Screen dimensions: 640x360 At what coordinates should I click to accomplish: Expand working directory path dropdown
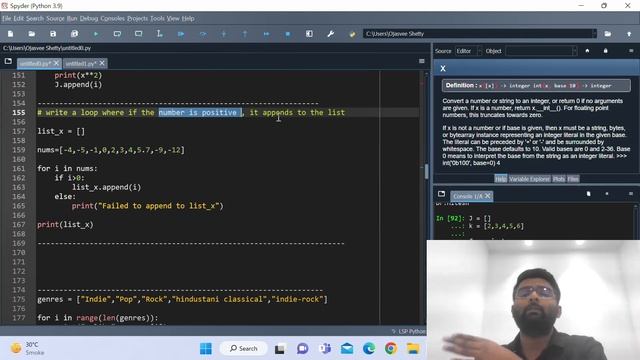pos(594,34)
